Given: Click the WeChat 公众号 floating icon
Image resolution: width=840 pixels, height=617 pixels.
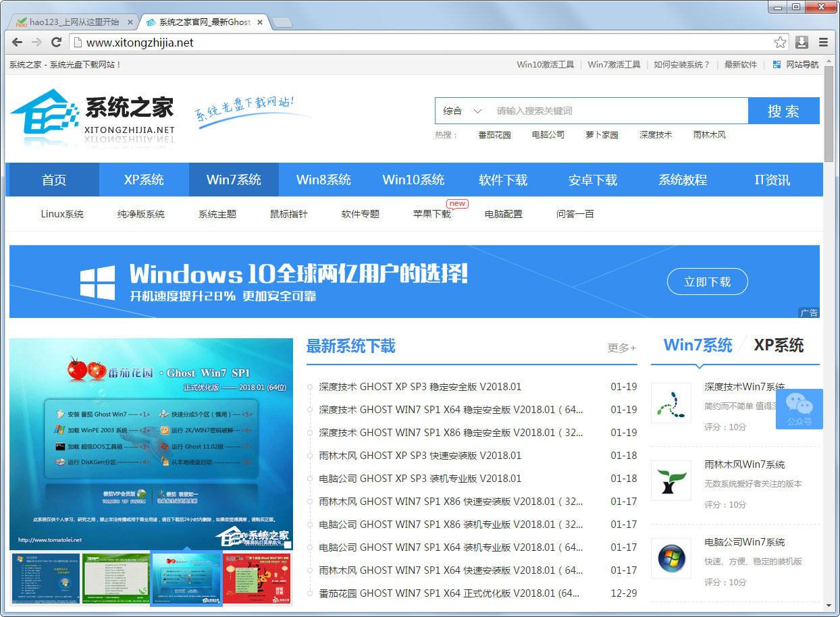Looking at the screenshot, I should point(799,410).
